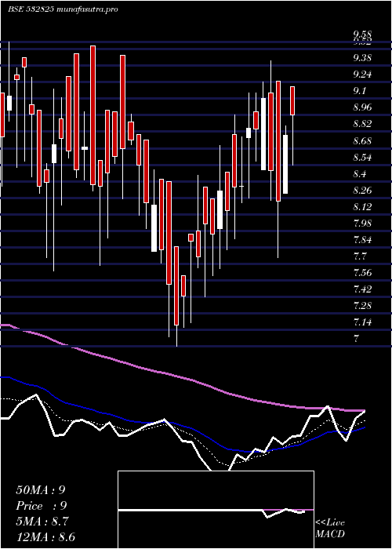Click the 9.24 price axis label

click(x=363, y=75)
